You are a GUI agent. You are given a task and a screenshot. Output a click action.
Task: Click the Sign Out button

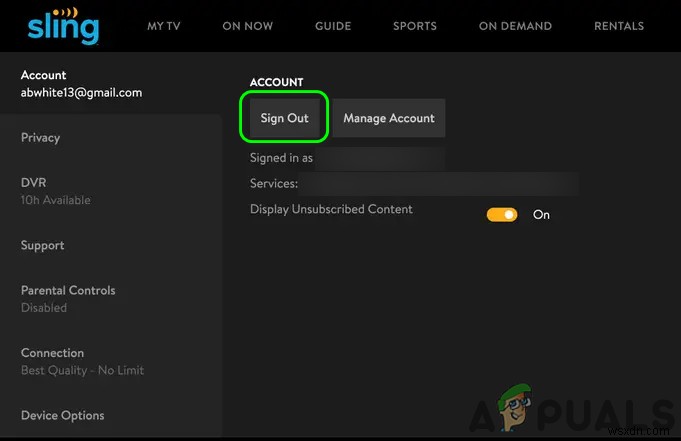285,118
